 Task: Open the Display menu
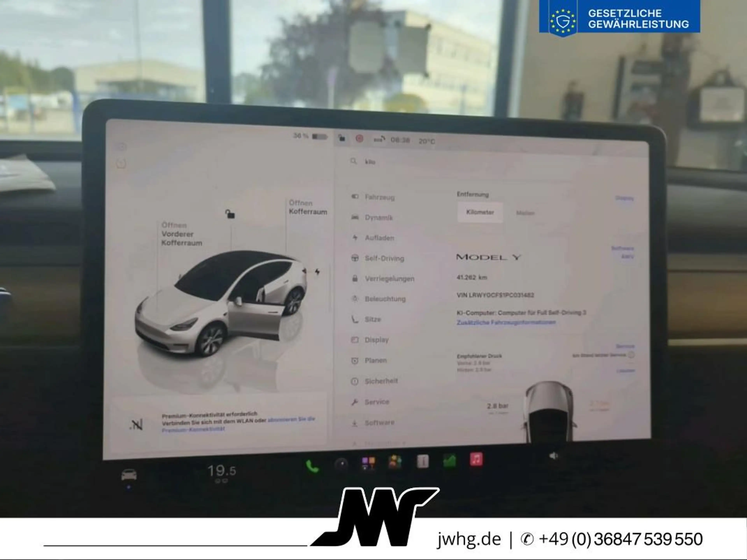[370, 340]
